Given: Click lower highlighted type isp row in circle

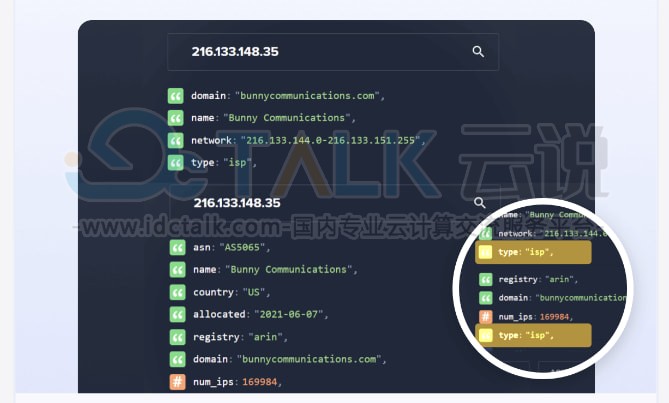Looking at the screenshot, I should pyautogui.click(x=533, y=335).
